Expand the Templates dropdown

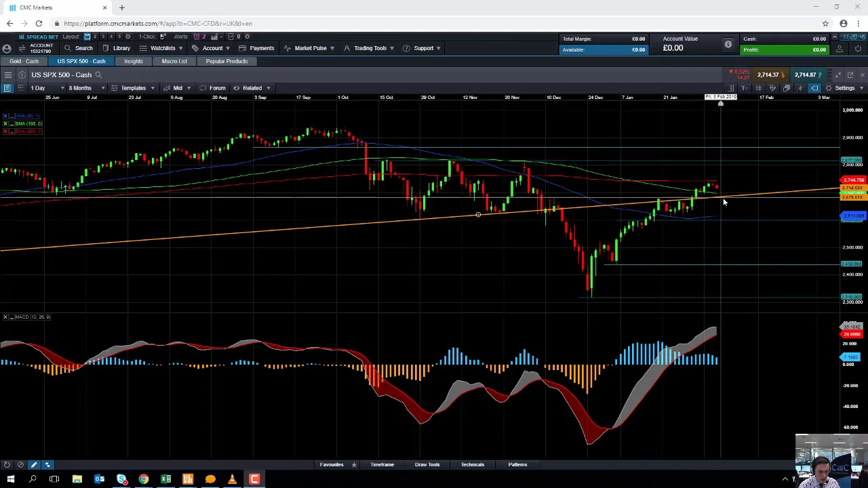(133, 88)
